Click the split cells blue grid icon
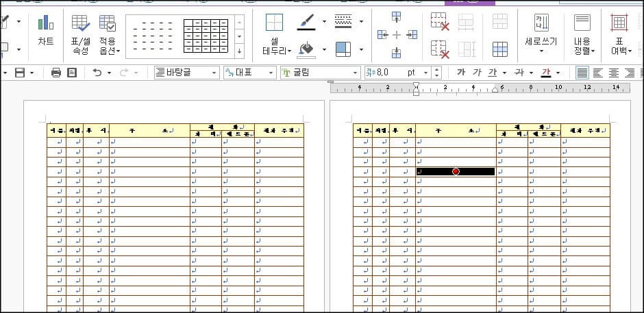 (500, 49)
